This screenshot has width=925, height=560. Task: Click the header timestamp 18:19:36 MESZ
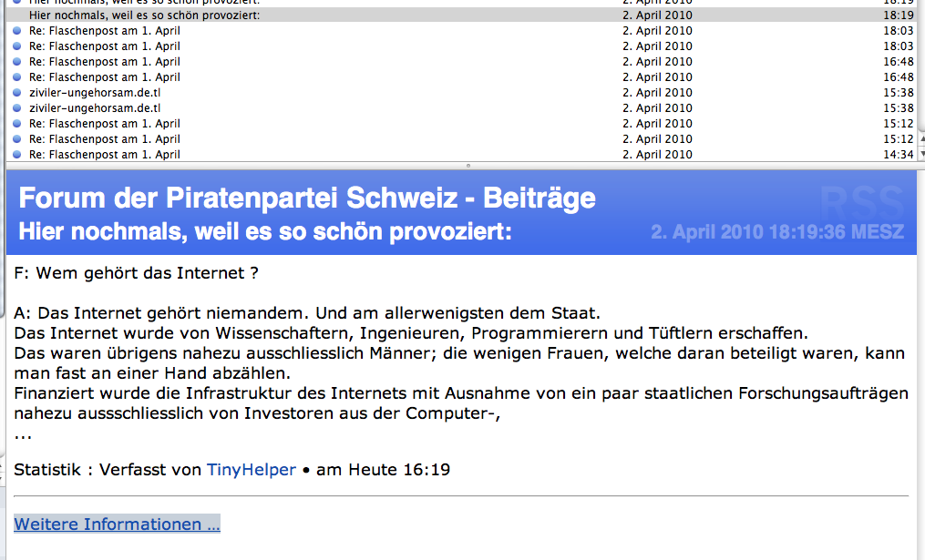click(777, 231)
